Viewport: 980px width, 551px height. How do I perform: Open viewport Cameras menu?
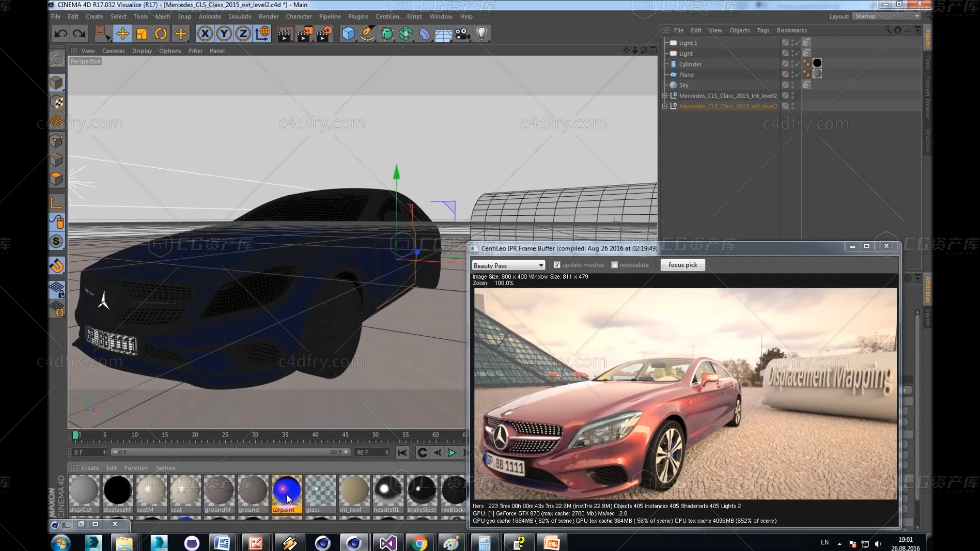point(113,51)
